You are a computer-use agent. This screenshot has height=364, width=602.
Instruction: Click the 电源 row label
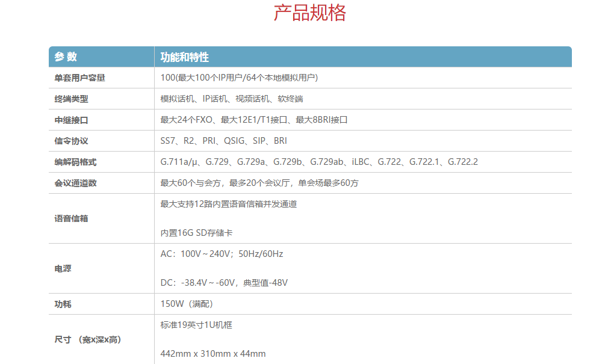[63, 268]
